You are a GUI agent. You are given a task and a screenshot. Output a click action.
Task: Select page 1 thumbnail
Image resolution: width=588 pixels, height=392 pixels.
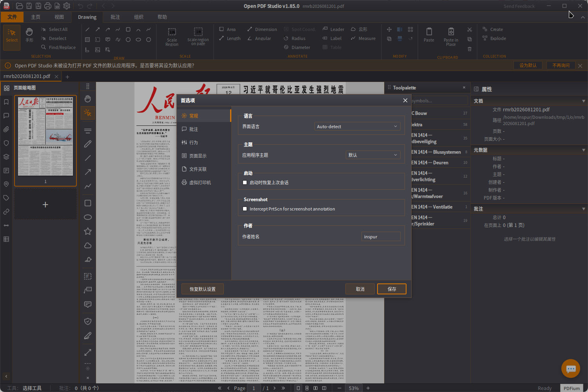[x=45, y=140]
